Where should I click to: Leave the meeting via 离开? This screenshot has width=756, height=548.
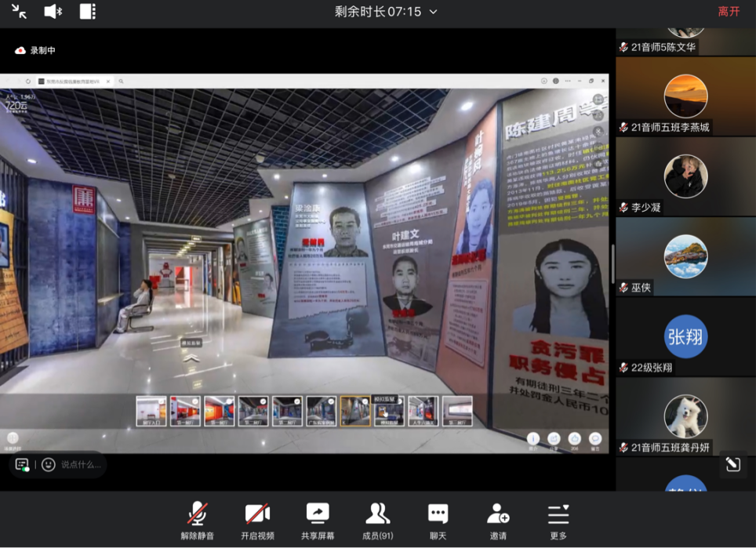729,12
